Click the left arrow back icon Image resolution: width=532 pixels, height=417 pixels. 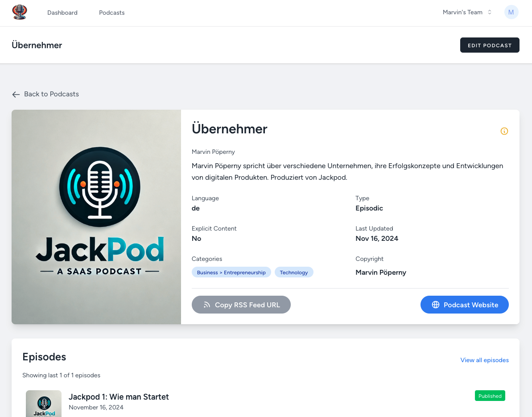(x=16, y=94)
